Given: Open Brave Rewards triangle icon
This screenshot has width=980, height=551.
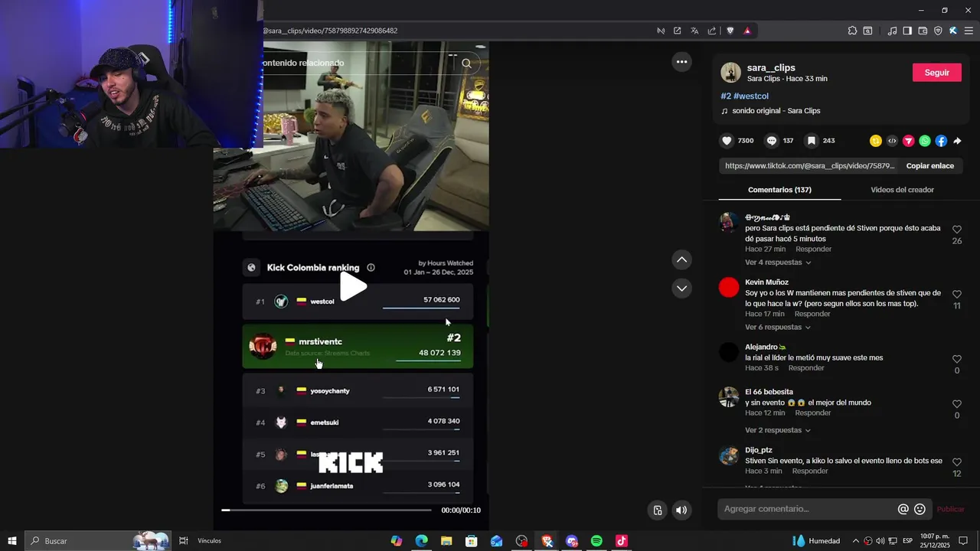Looking at the screenshot, I should [x=747, y=31].
